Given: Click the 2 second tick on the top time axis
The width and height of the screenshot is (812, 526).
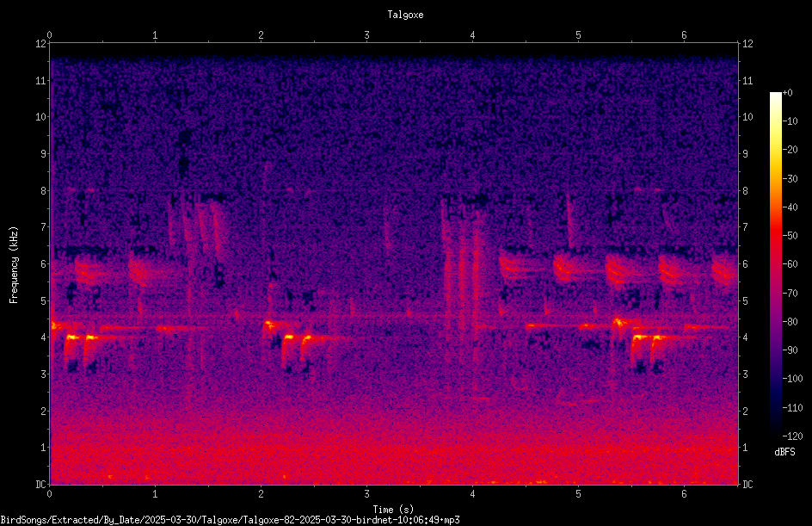Looking at the screenshot, I should [x=261, y=35].
